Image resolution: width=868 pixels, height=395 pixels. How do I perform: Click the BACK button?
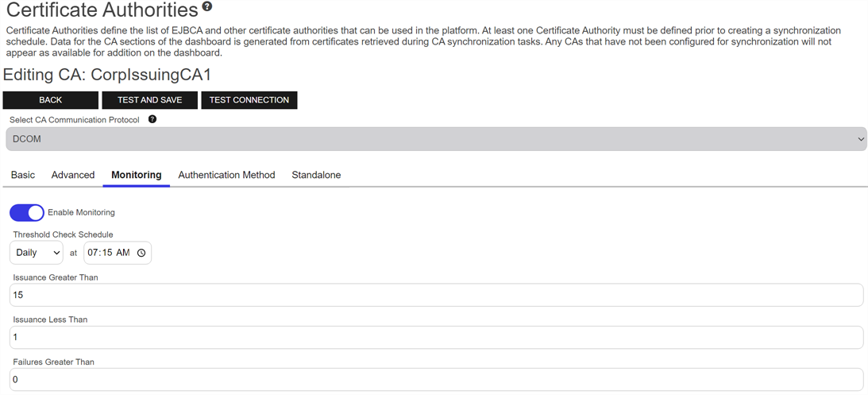(x=51, y=100)
